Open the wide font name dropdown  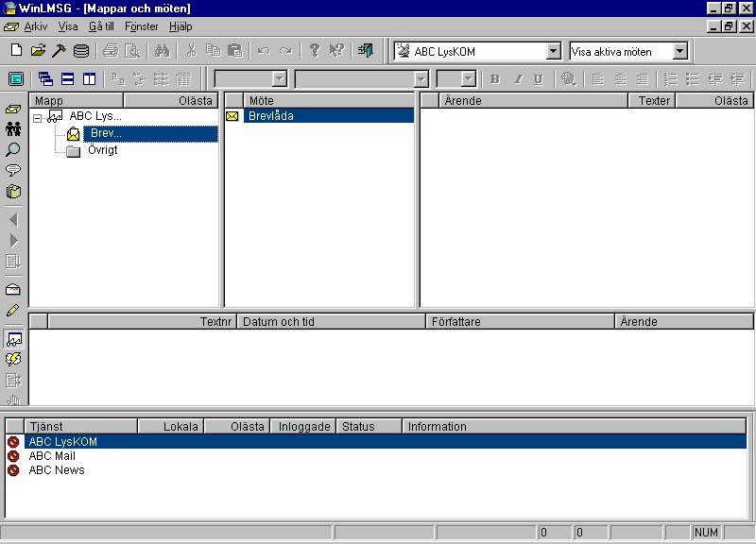[x=421, y=79]
